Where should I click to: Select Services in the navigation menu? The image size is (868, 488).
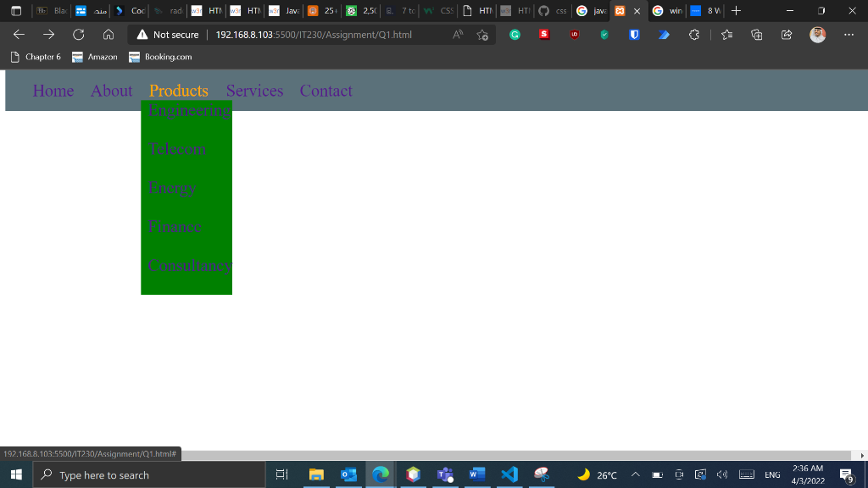254,91
